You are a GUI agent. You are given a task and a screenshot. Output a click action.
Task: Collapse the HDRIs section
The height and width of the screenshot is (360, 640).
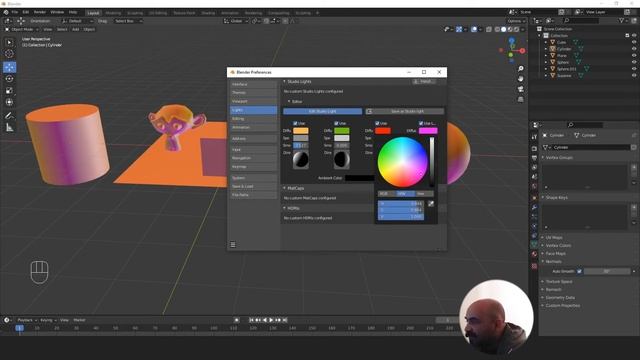point(284,208)
